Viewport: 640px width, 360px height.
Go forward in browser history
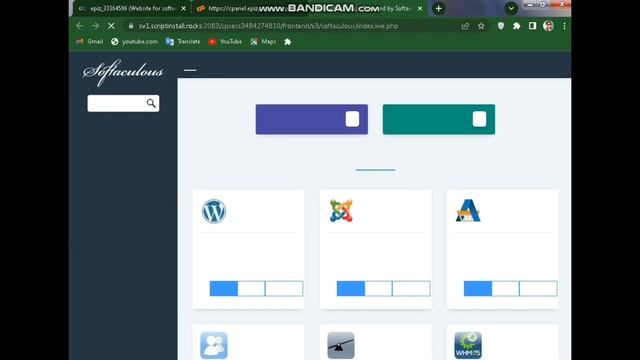point(95,26)
